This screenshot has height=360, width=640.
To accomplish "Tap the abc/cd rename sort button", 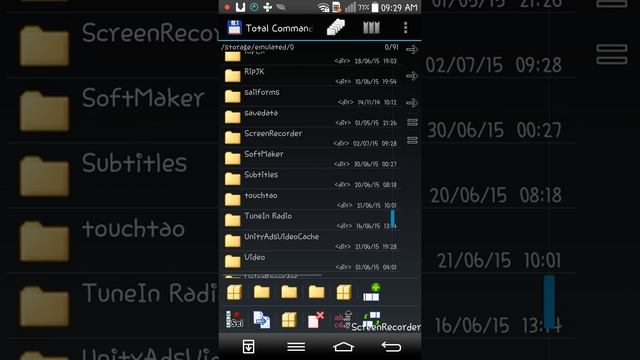I will (x=342, y=320).
